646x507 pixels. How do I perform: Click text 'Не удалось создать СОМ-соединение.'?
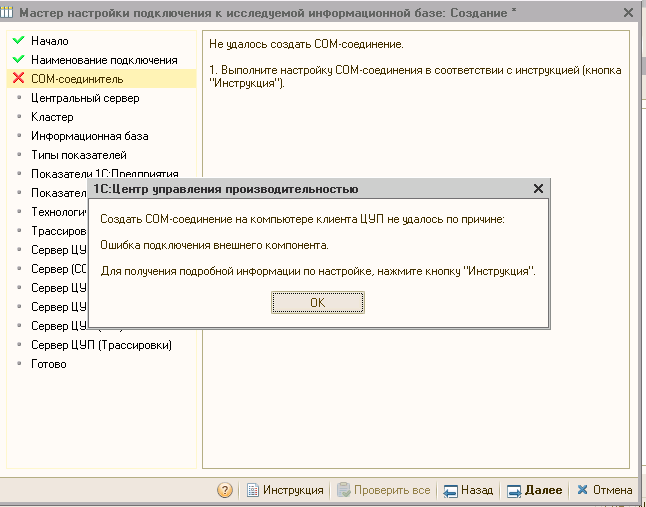pyautogui.click(x=306, y=44)
